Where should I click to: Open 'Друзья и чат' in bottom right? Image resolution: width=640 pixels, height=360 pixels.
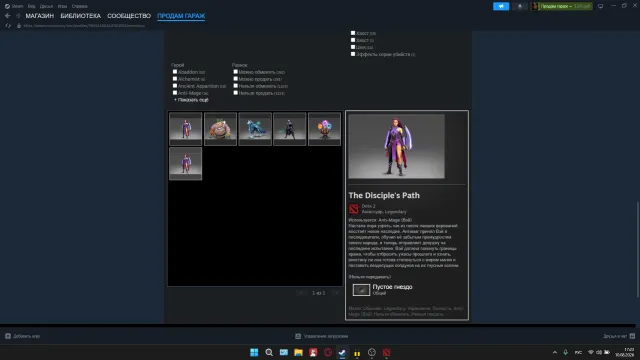point(619,336)
